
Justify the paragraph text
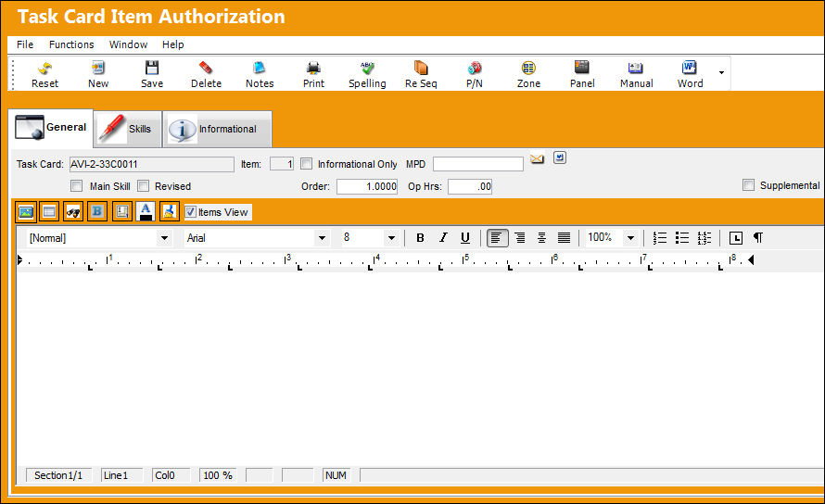[x=564, y=238]
